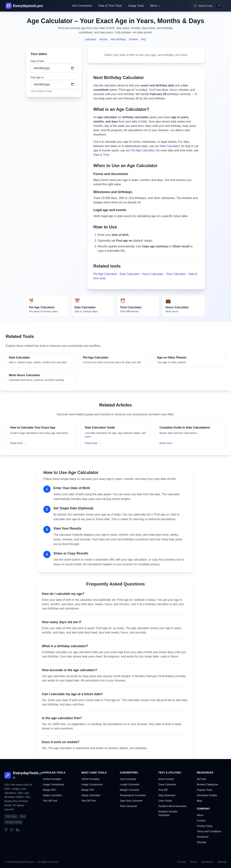The image size is (231, 868).
Task: Expand the More dropdown in navigation
Action: point(155,6)
